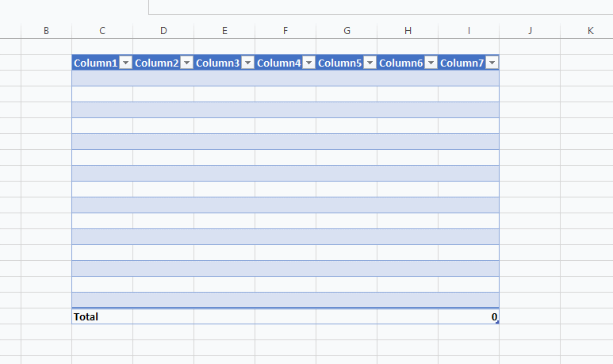613x364 pixels.
Task: Select column I header
Action: point(469,31)
